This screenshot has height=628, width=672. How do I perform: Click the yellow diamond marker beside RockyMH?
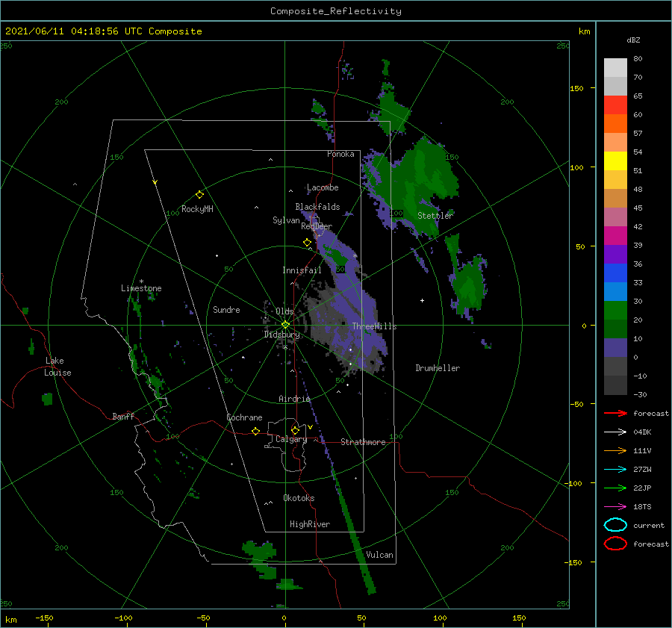pyautogui.click(x=199, y=195)
